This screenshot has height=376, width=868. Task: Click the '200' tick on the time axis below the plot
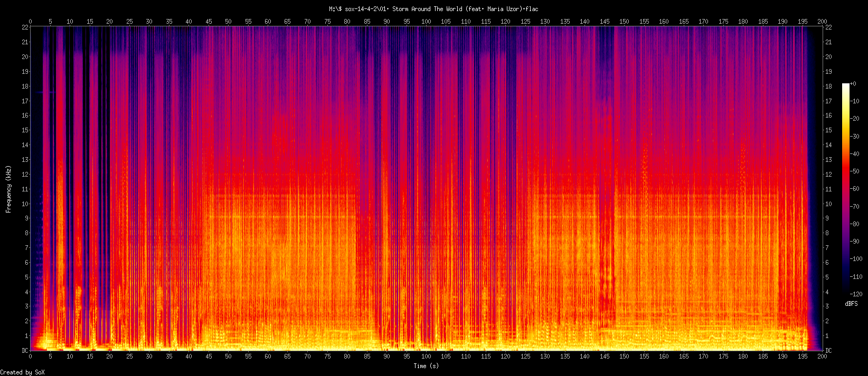(822, 356)
